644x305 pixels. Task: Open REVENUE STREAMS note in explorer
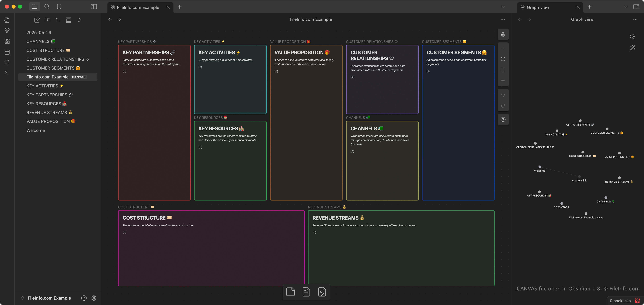[x=58, y=113]
